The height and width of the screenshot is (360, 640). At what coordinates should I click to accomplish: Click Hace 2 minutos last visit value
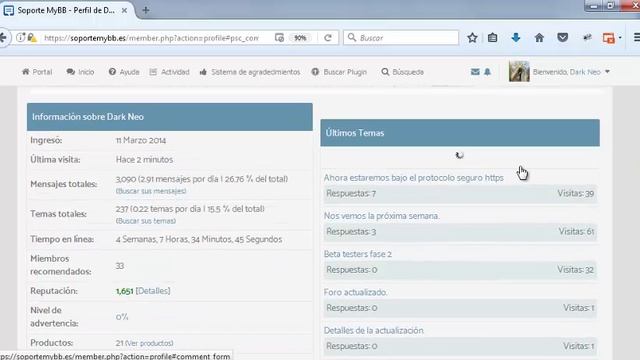[144, 160]
